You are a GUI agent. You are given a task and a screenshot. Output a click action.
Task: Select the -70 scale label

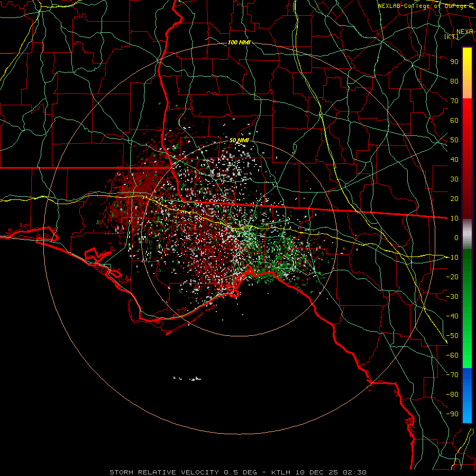tap(452, 375)
